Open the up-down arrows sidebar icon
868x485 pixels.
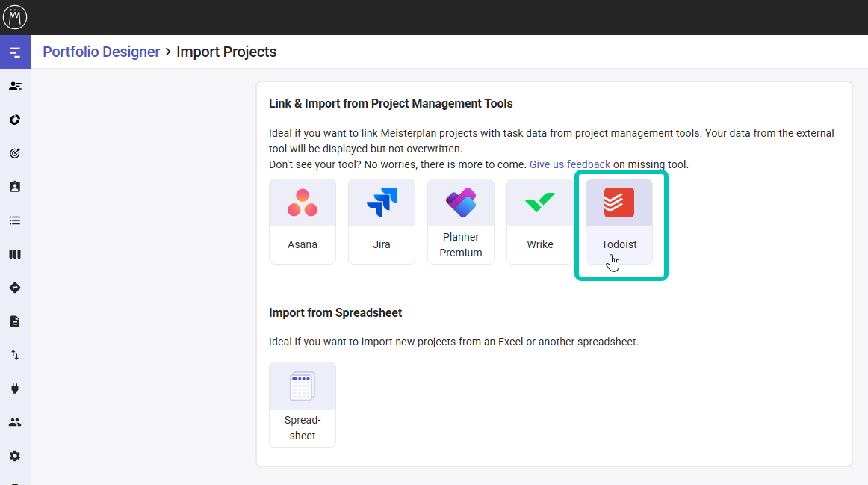(x=15, y=355)
